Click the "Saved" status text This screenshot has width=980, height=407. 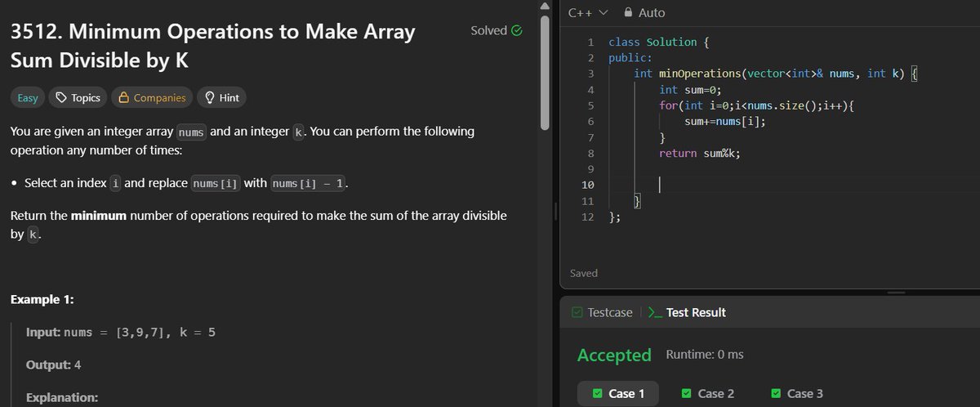(x=584, y=273)
